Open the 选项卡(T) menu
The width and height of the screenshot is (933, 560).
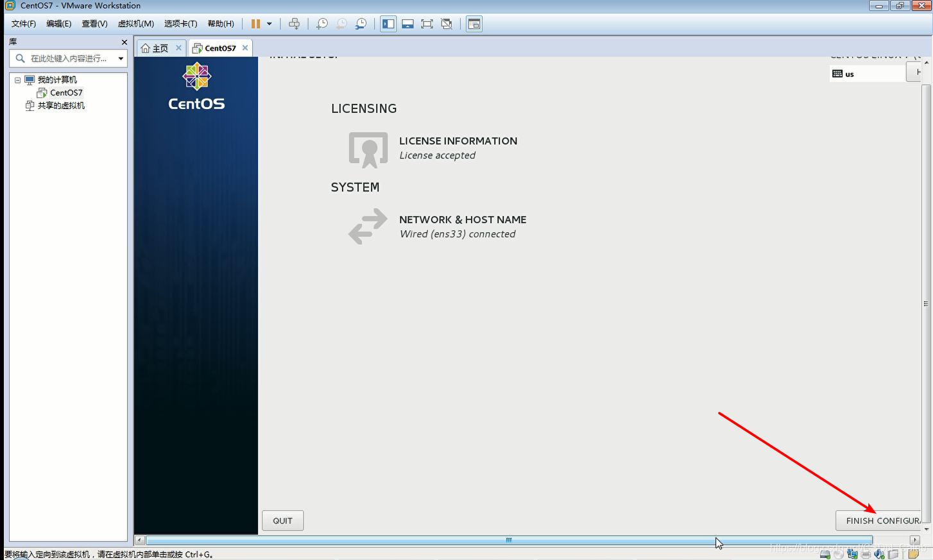click(181, 24)
